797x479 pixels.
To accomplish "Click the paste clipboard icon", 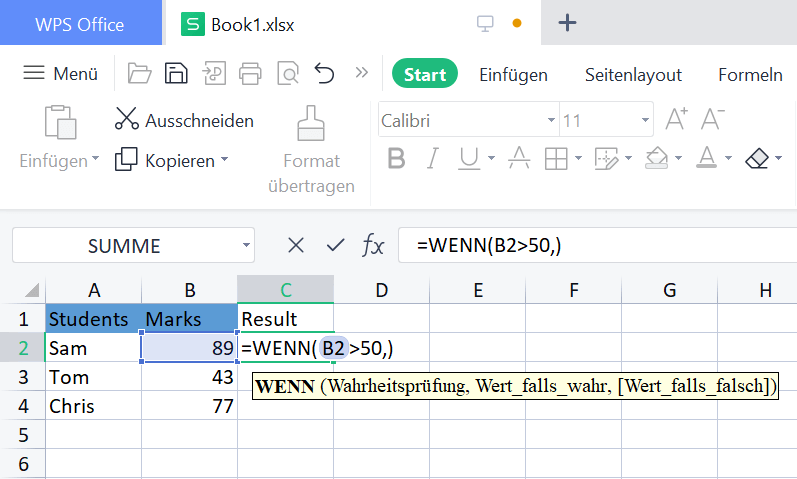I will tap(60, 122).
